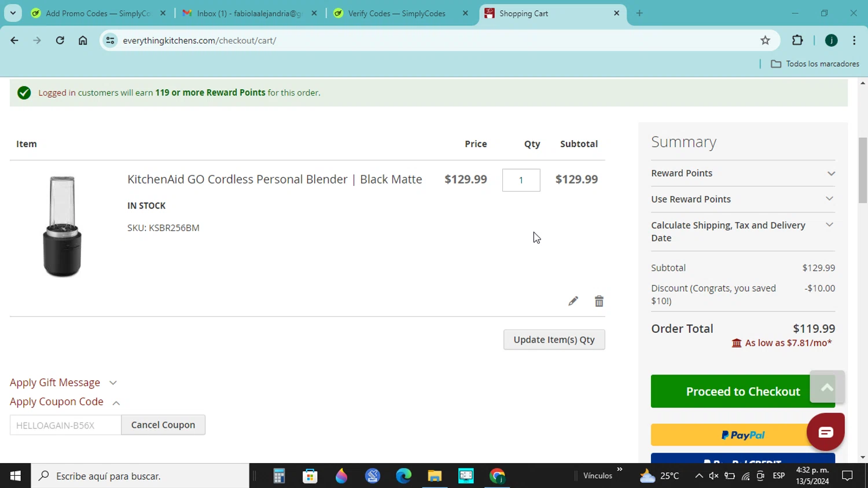This screenshot has width=868, height=488.
Task: Open Todos los marcadores bookmarks folder
Action: (x=815, y=64)
